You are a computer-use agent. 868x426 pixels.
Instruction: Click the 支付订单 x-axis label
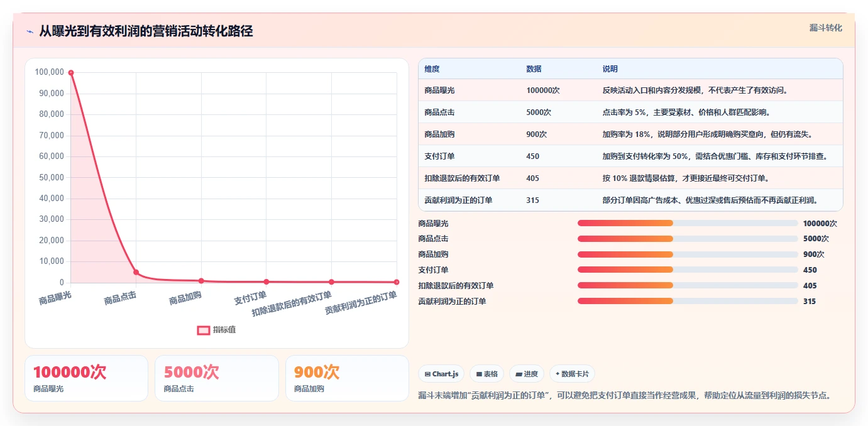point(251,298)
